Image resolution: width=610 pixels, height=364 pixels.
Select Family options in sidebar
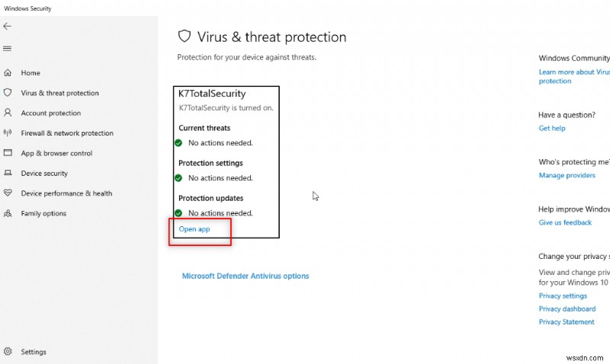[43, 214]
